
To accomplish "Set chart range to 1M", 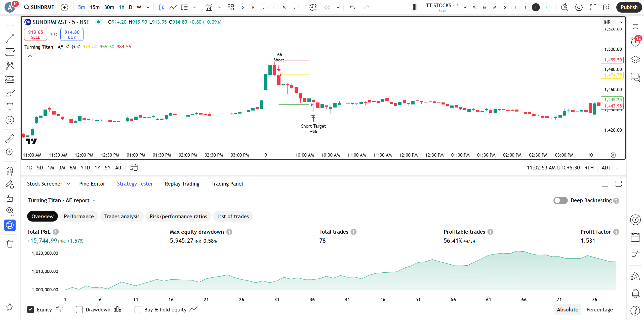I will point(51,168).
